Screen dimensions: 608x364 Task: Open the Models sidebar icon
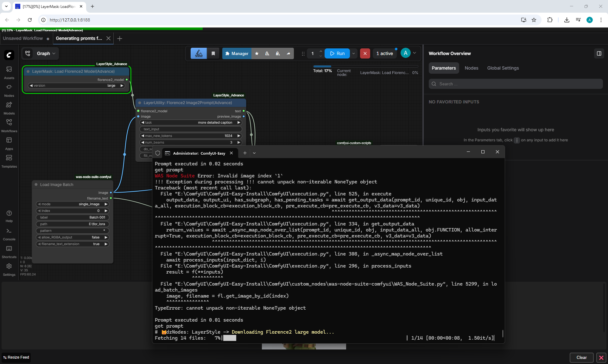(9, 108)
